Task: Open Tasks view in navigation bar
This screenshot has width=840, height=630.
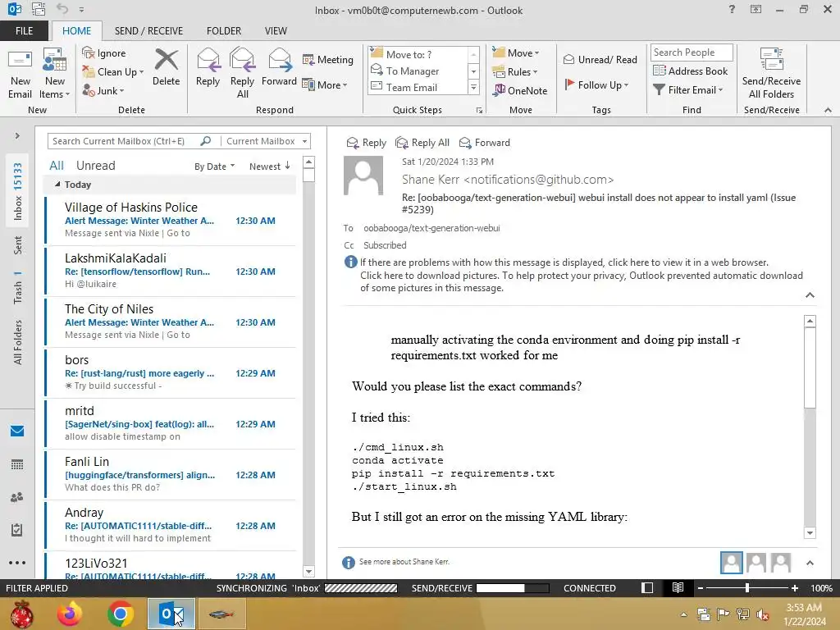Action: [x=17, y=530]
